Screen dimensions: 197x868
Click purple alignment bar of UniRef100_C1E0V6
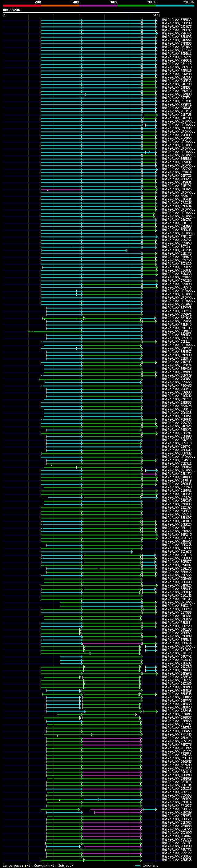pyautogui.click(x=61, y=189)
